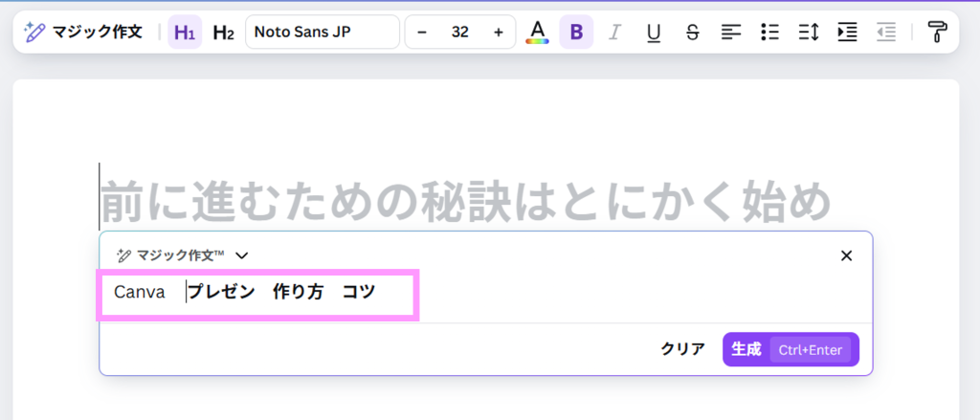The height and width of the screenshot is (420, 980).
Task: Toggle bold formatting
Action: point(576,33)
